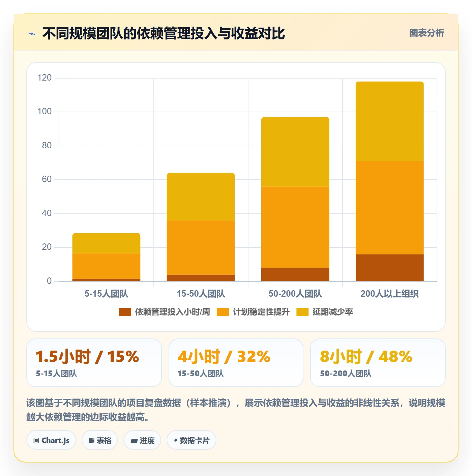Click the brown segment of 200人以上组织 bar
The height and width of the screenshot is (476, 472).
(x=389, y=268)
